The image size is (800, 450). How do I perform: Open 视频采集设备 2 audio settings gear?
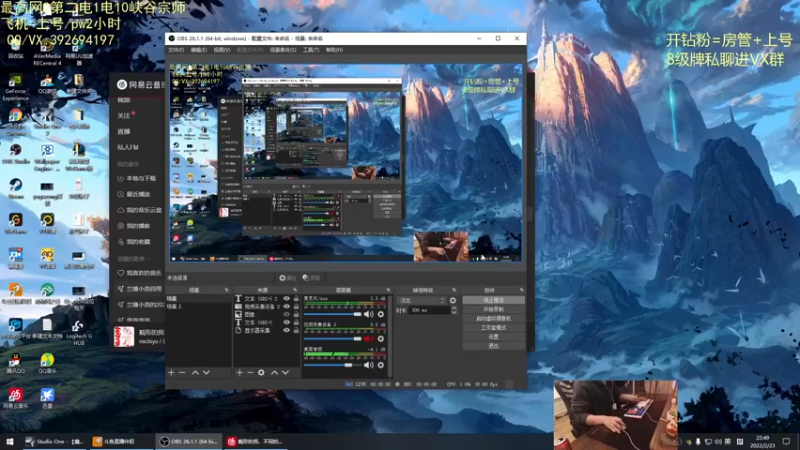point(381,339)
